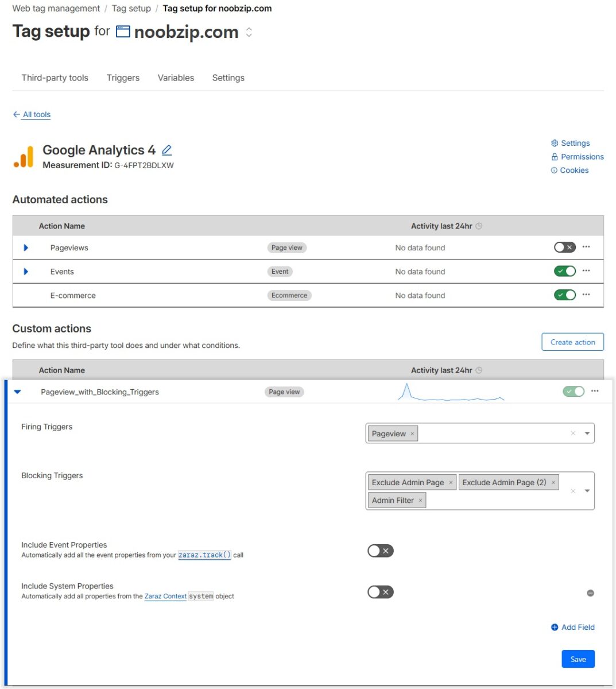Toggle the Pageviews automated action on
Viewport: 616px width, 689px height.
point(564,247)
